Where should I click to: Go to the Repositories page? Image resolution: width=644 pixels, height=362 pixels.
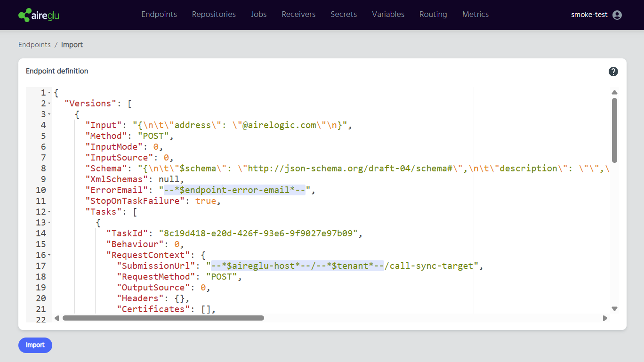[214, 15]
